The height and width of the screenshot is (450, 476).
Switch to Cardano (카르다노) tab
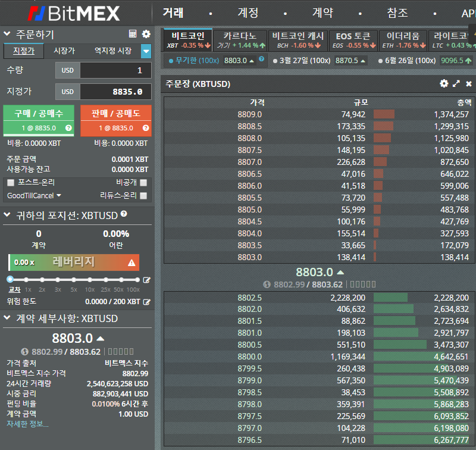pyautogui.click(x=240, y=40)
